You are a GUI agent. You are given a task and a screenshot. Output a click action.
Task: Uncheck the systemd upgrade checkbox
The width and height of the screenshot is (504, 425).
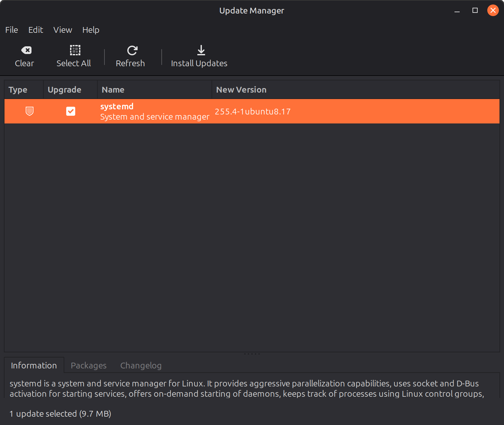pos(71,111)
